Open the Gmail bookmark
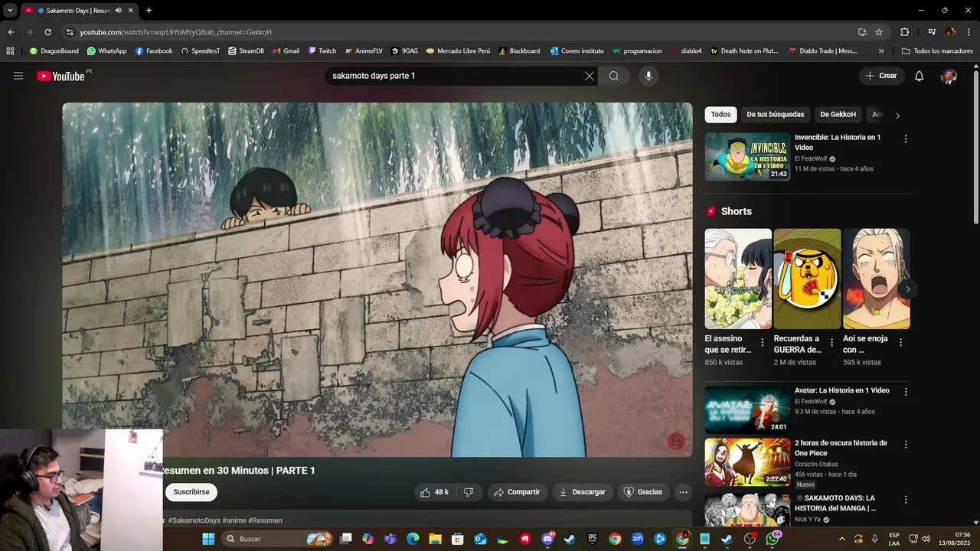 (286, 51)
